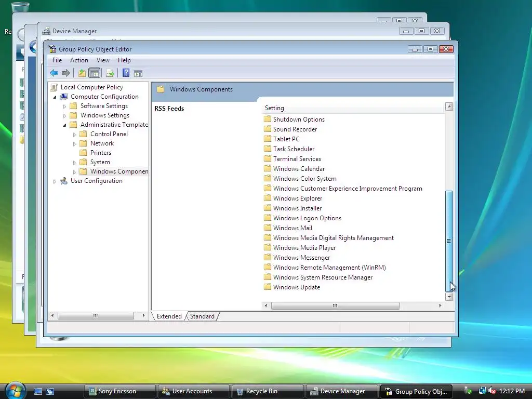
Task: Switch to the Extended tab
Action: click(169, 316)
